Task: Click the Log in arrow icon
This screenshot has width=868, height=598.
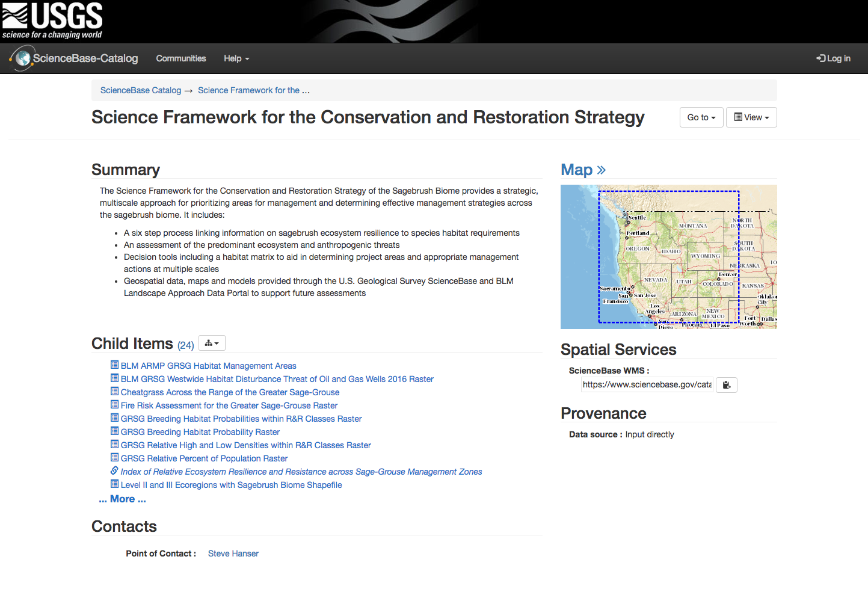Action: click(x=820, y=58)
